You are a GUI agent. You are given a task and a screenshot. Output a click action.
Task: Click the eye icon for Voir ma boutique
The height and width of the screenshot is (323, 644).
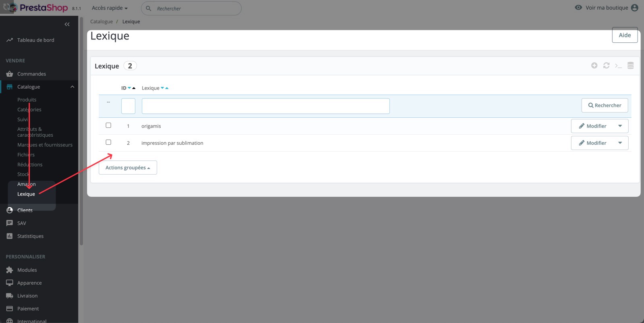click(x=578, y=7)
